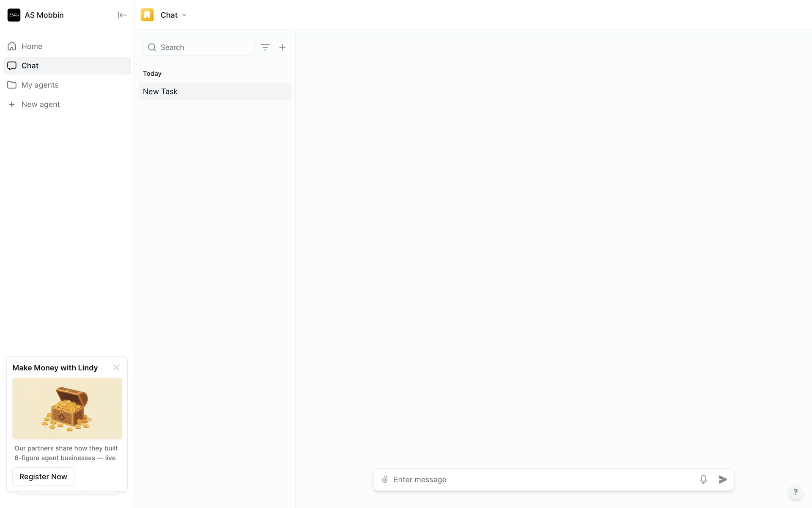
Task: Collapse the sidebar with the arrow icon
Action: 122,15
